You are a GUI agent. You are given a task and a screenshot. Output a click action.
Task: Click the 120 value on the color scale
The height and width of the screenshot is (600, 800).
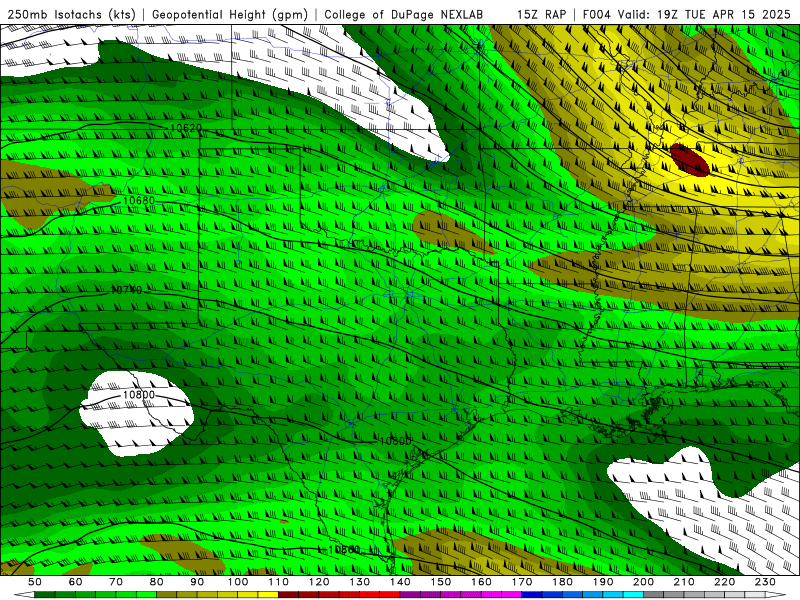tap(319, 582)
